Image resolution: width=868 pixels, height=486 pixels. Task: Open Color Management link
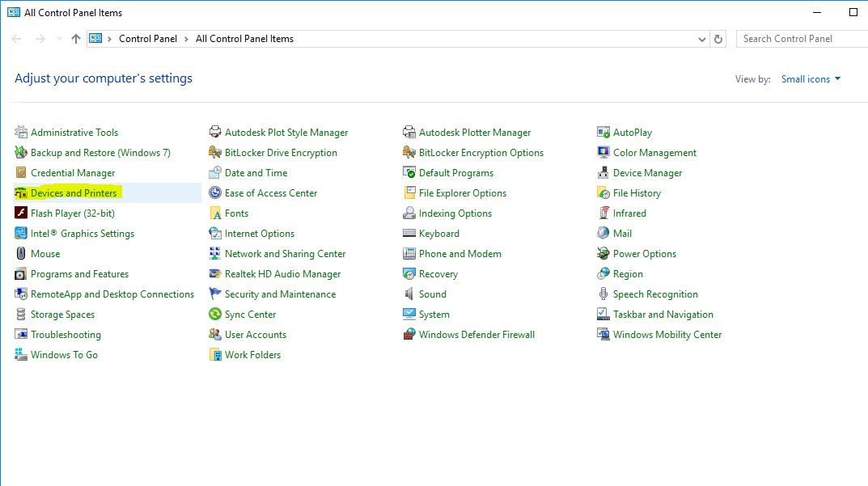[654, 153]
